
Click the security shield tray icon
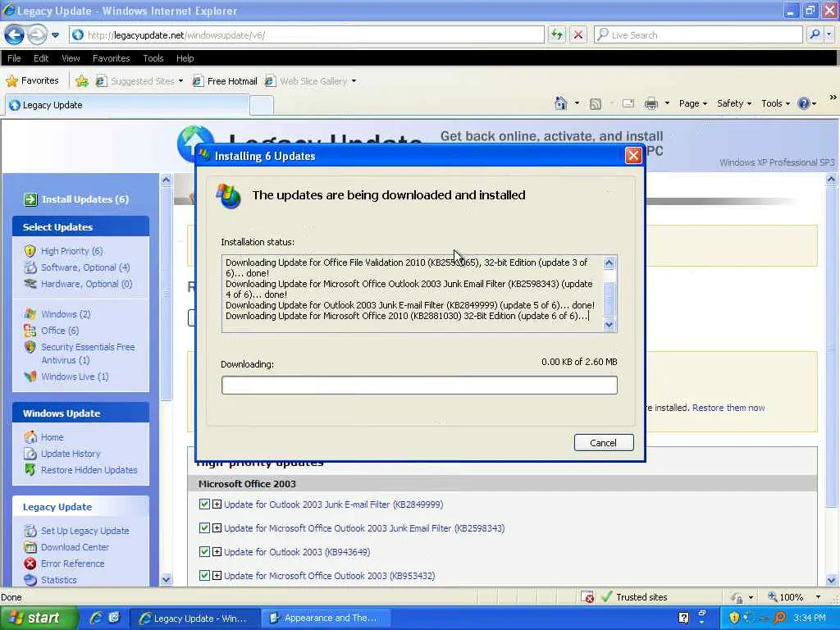pos(734,618)
